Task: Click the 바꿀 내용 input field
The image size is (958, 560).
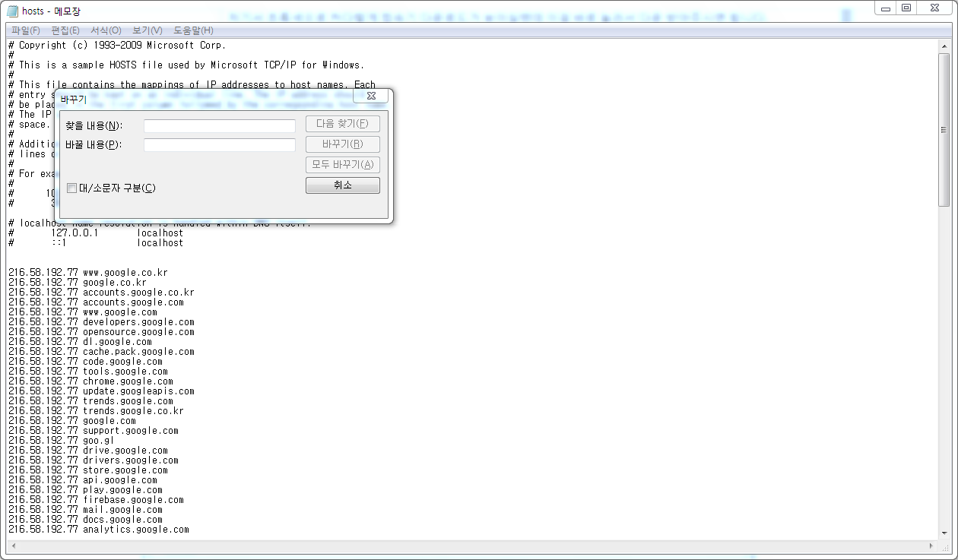Action: (x=220, y=145)
